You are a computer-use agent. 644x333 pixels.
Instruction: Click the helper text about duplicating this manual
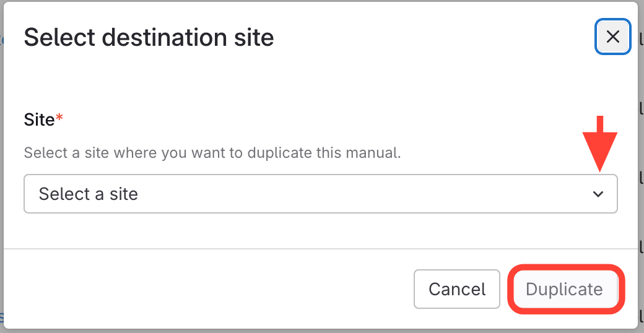click(x=212, y=152)
